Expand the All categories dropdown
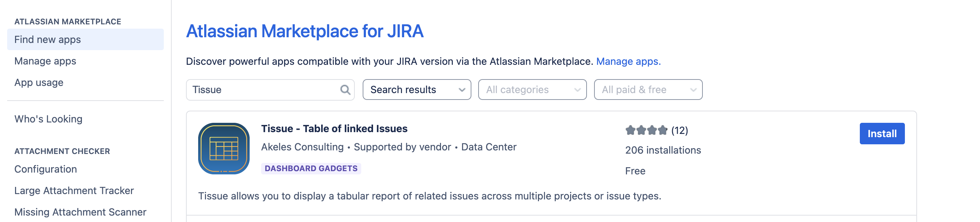 tap(532, 90)
